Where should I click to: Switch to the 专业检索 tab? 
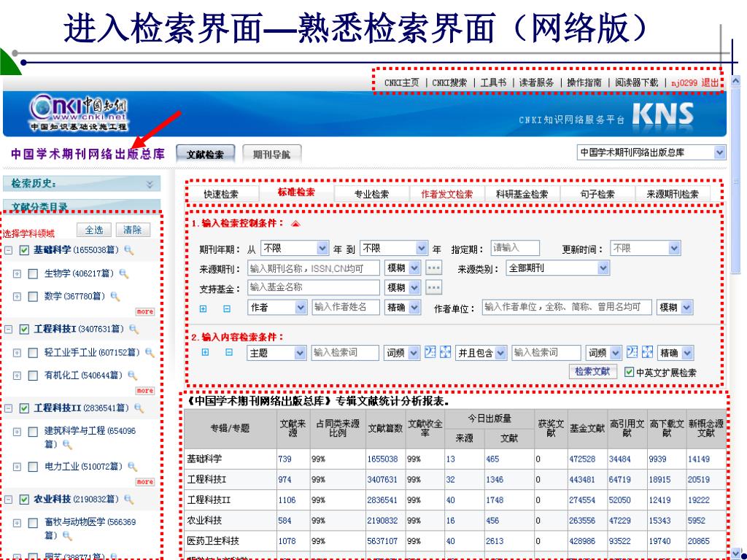(x=371, y=194)
